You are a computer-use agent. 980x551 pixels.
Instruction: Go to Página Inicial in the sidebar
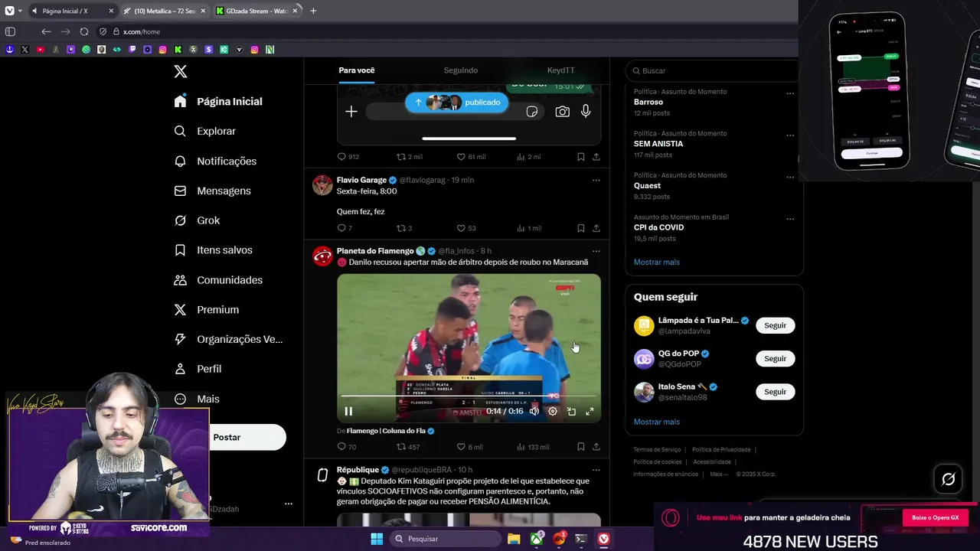(x=218, y=101)
